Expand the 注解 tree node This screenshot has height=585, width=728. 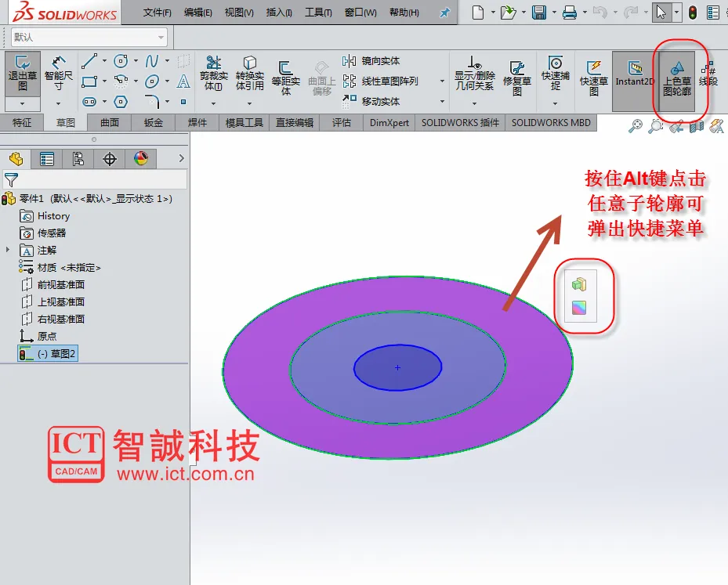pyautogui.click(x=7, y=250)
